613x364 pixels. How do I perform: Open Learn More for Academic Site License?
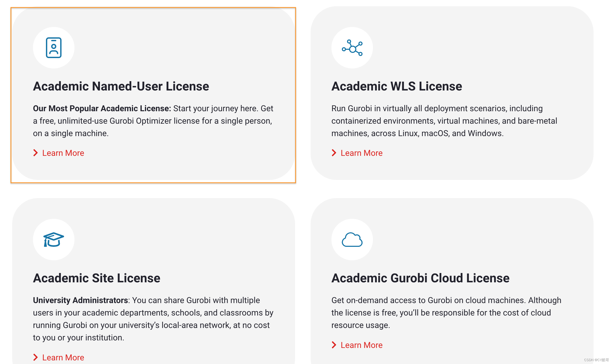coord(63,358)
